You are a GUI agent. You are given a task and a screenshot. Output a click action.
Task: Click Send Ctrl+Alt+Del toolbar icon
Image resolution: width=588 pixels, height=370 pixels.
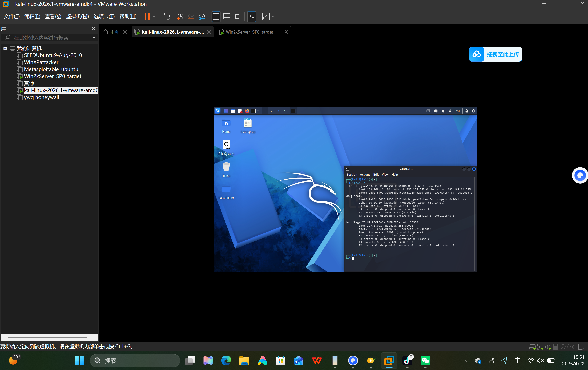click(x=166, y=16)
